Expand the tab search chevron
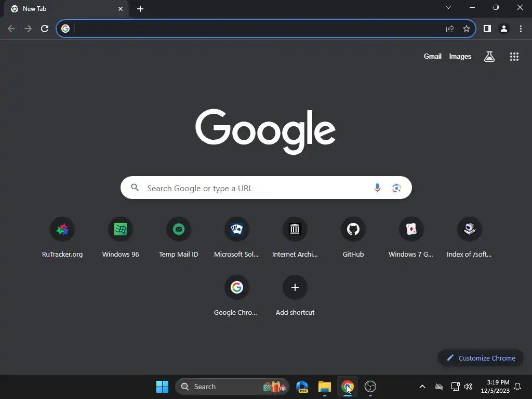 tap(448, 7)
